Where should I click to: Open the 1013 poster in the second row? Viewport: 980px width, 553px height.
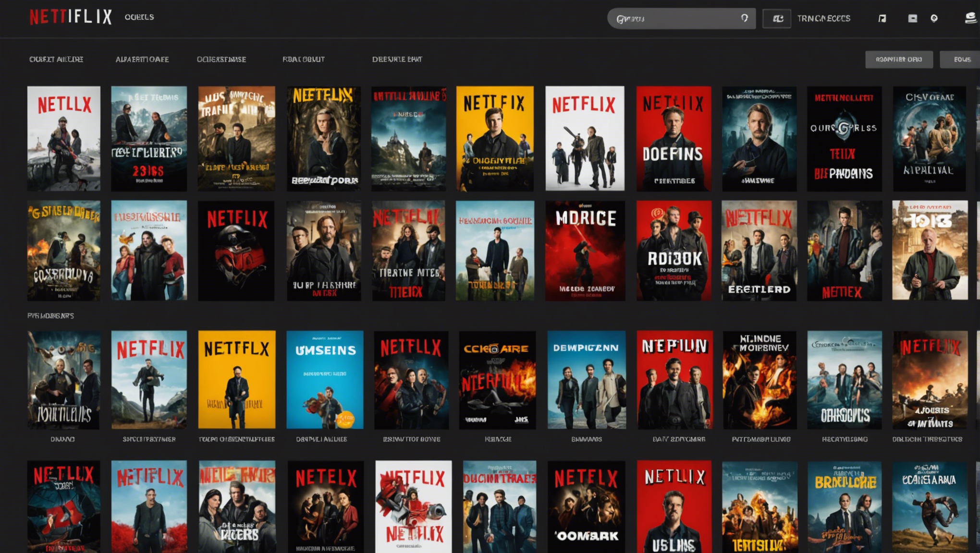[930, 251]
